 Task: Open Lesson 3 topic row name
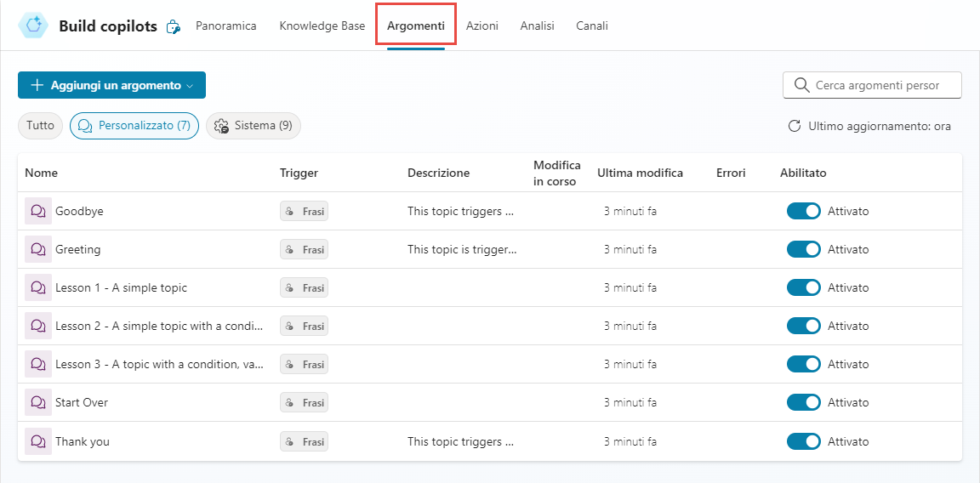[159, 364]
